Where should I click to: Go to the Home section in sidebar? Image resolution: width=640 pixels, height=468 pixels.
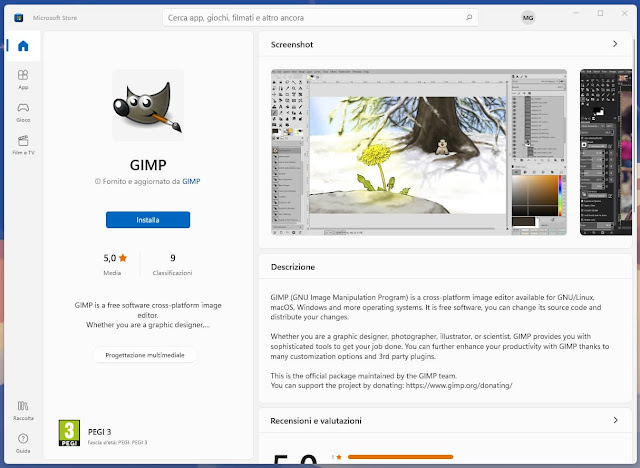coord(23,46)
